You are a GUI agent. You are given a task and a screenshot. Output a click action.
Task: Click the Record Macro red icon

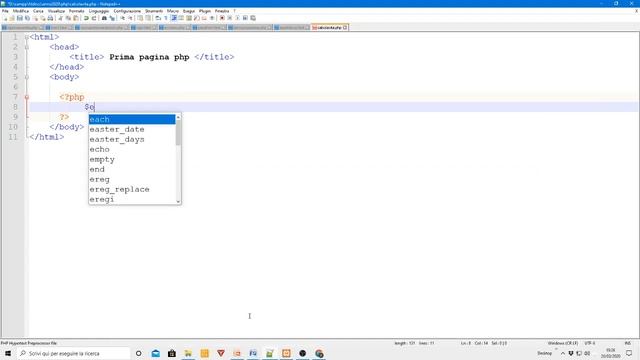pos(222,18)
